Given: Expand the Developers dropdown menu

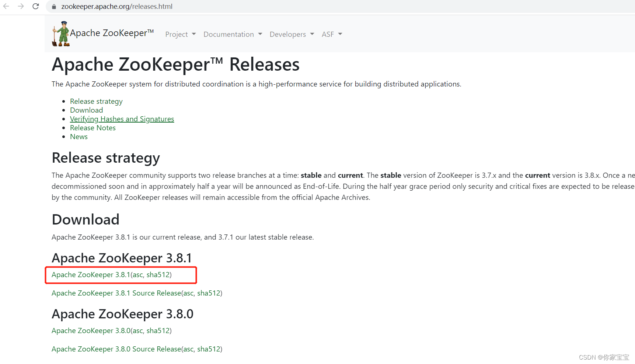Looking at the screenshot, I should (292, 34).
